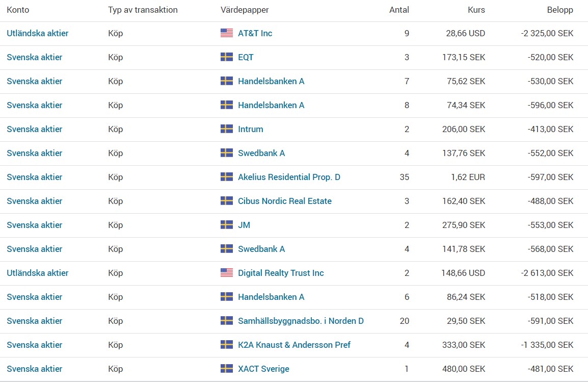The height and width of the screenshot is (382, 588).
Task: Click the flag in the Handelsbanken A 75,62 SEK row
Action: tap(227, 81)
